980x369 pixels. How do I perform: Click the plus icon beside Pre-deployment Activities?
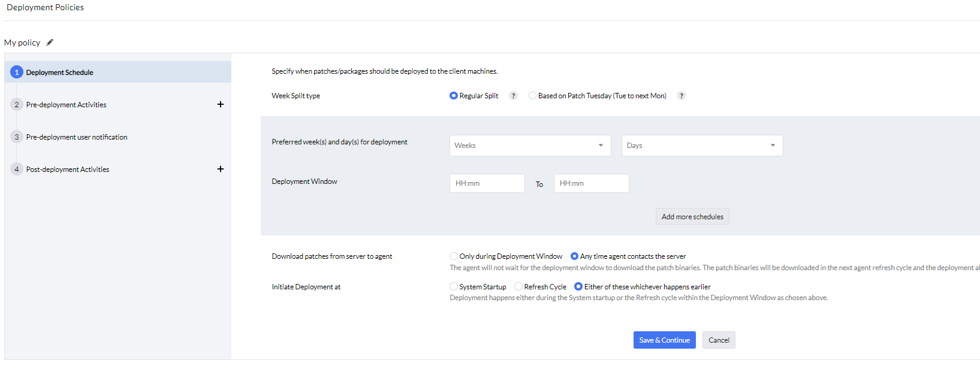tap(221, 104)
